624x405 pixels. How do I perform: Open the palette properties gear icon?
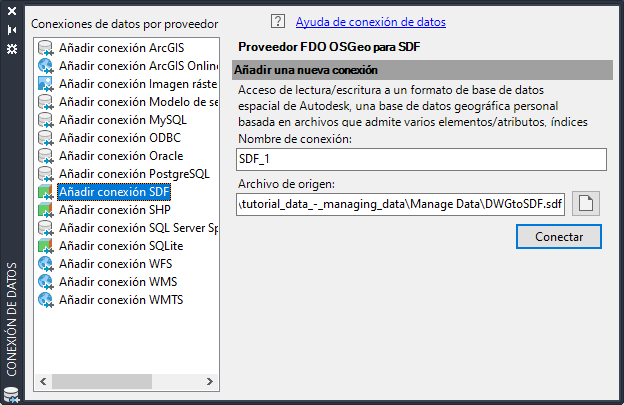click(12, 47)
